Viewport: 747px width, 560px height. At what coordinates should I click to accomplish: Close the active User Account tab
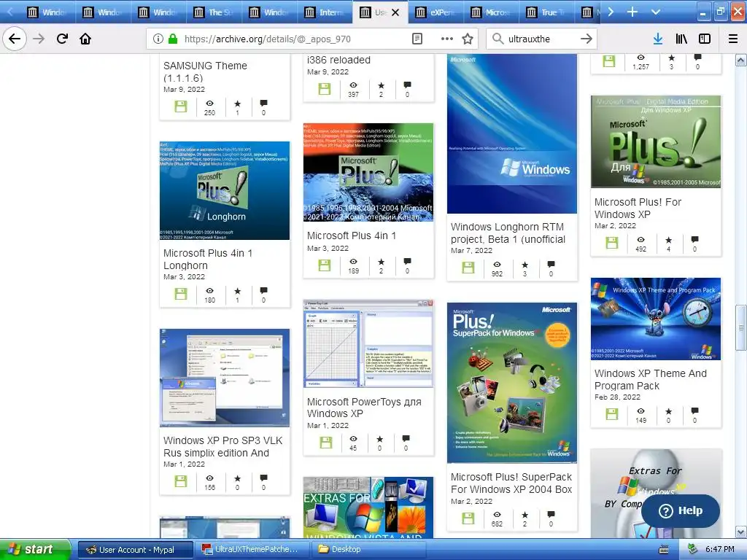[395, 12]
